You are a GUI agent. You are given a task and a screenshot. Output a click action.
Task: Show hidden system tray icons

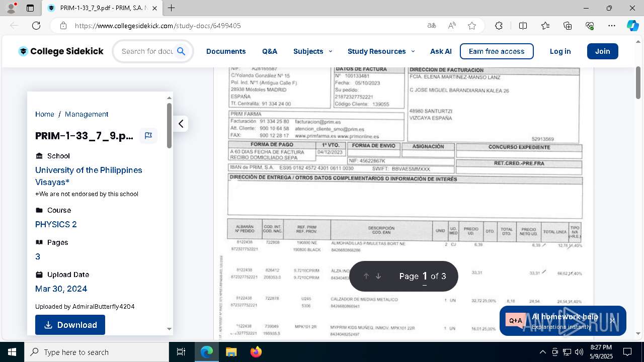coord(542,352)
